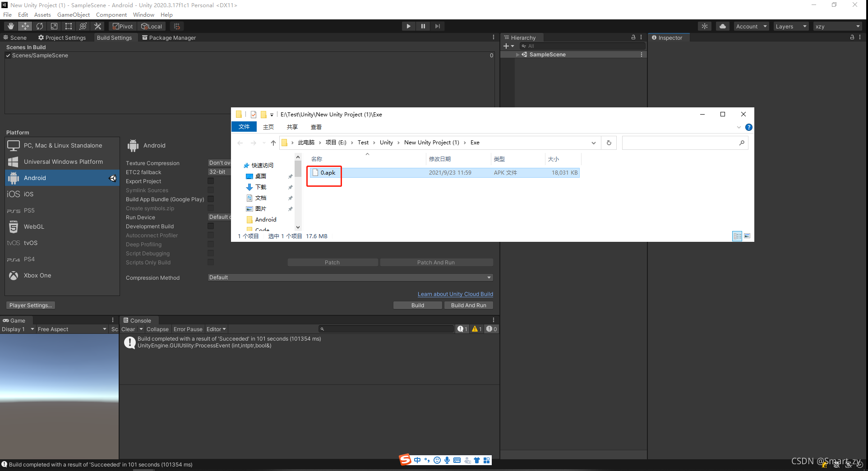
Task: Switch to the Scene tab
Action: pos(15,37)
